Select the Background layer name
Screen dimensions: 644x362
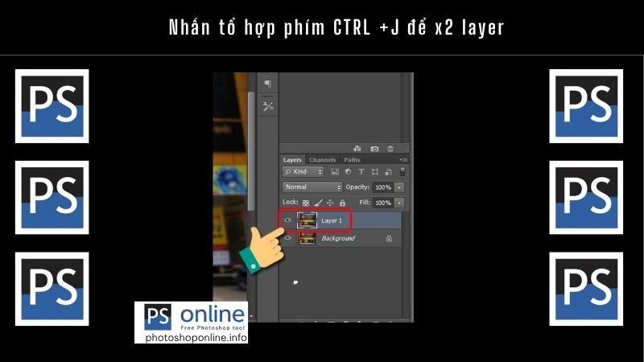click(x=338, y=238)
